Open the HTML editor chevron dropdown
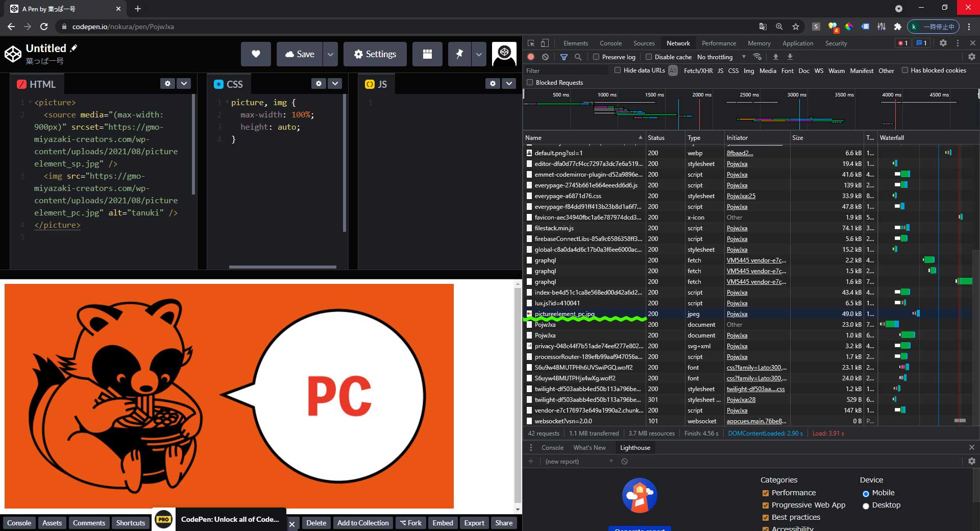 coord(184,83)
